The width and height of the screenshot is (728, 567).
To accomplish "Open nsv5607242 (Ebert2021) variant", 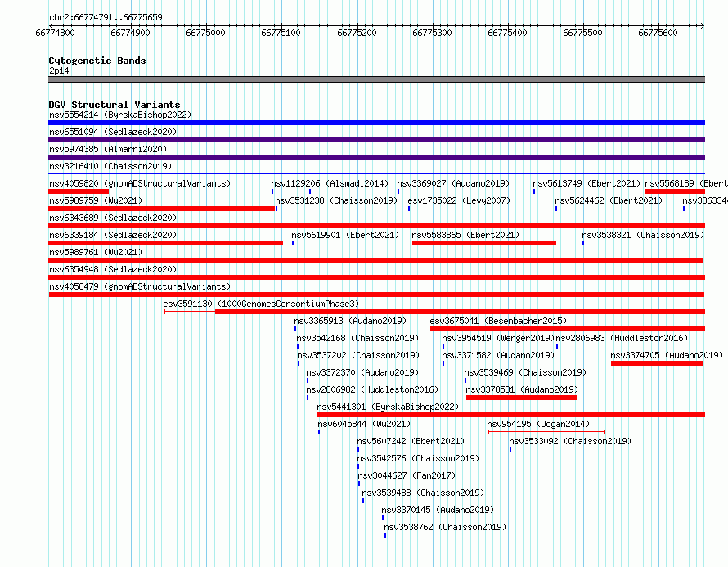I will pos(411,441).
